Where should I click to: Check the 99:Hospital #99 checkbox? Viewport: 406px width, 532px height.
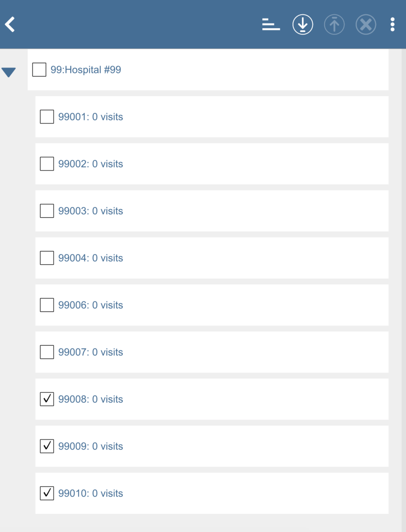[x=39, y=70]
